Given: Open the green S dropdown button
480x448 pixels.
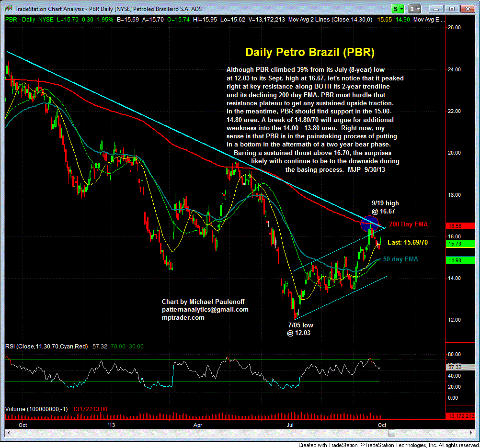Looking at the screenshot, I should [398, 9].
